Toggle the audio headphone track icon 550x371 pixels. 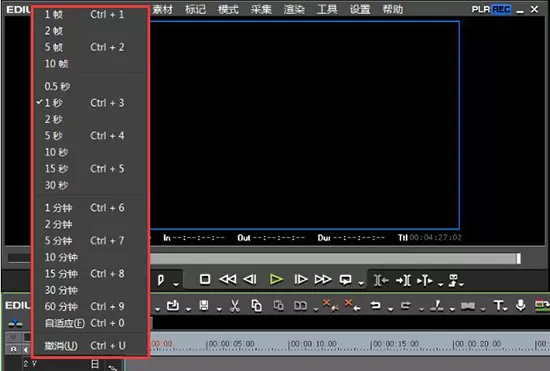(x=13, y=349)
